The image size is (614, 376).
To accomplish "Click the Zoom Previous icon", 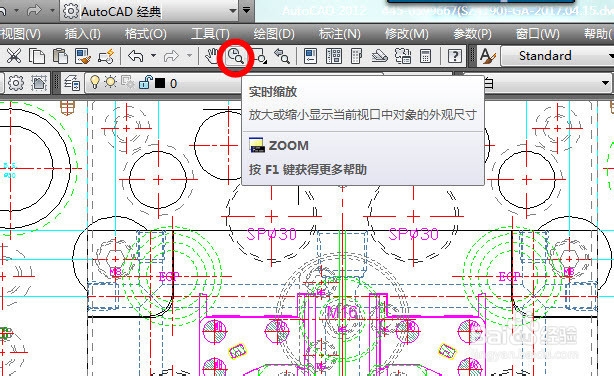I will 282,56.
